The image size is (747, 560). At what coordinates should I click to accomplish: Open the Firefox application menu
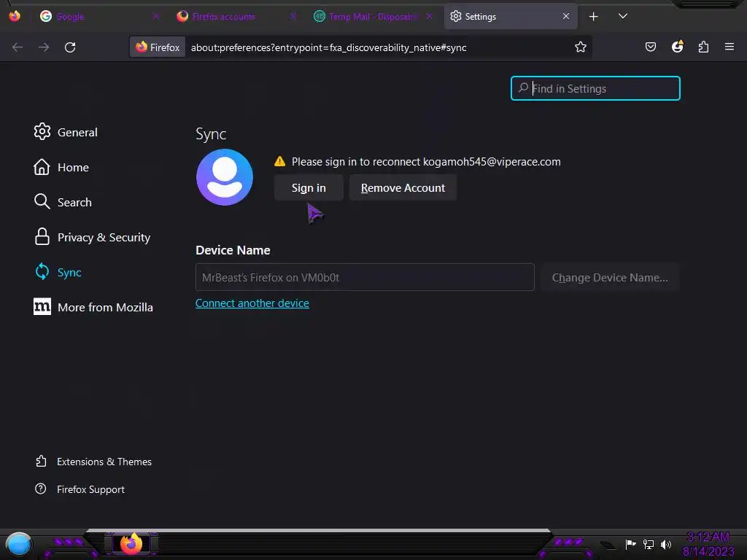point(729,47)
